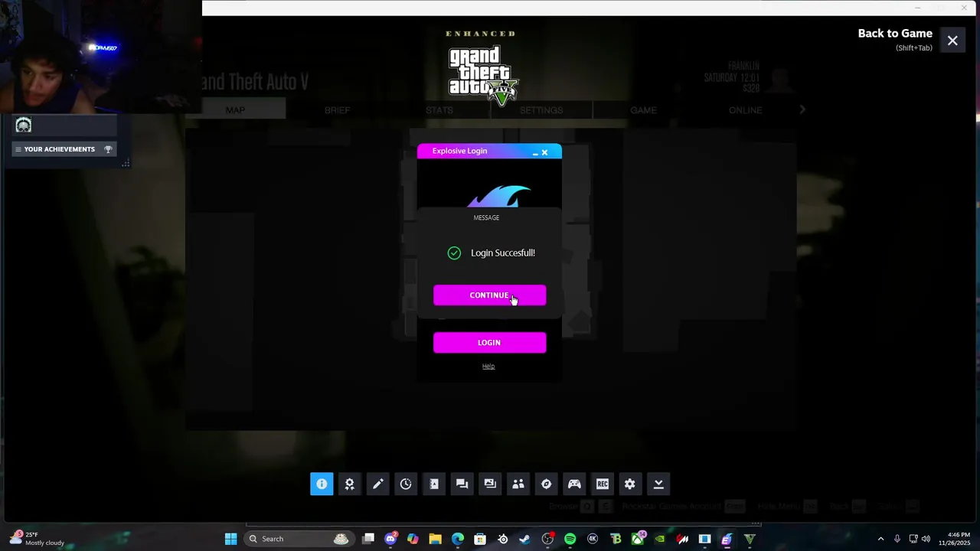Select the ONLINE tab in GTA menu
The width and height of the screenshot is (980, 551).
click(745, 110)
